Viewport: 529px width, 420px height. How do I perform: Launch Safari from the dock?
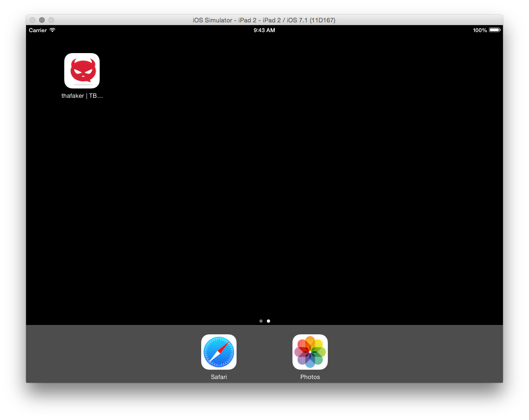219,352
